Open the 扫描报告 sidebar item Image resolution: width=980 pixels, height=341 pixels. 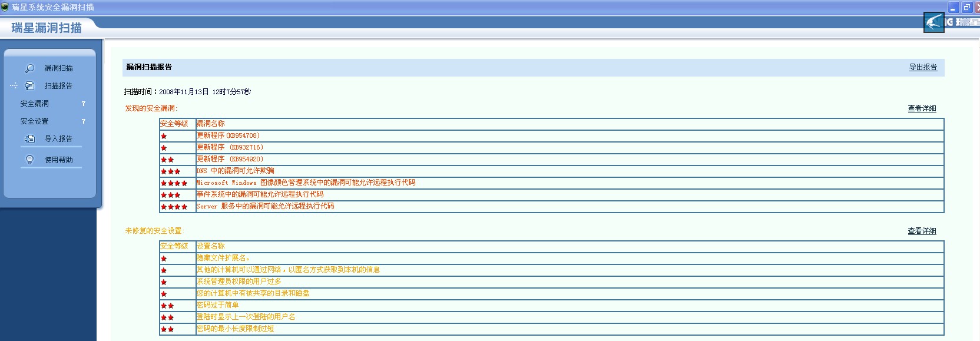click(58, 86)
